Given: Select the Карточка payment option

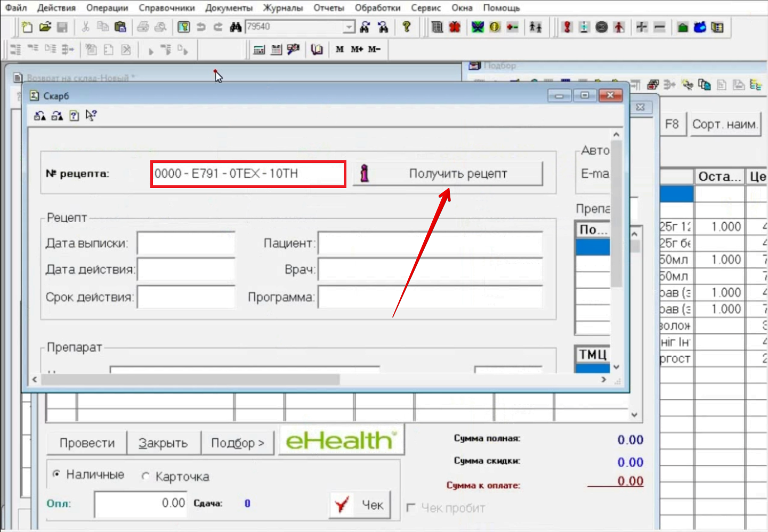Looking at the screenshot, I should coord(145,476).
